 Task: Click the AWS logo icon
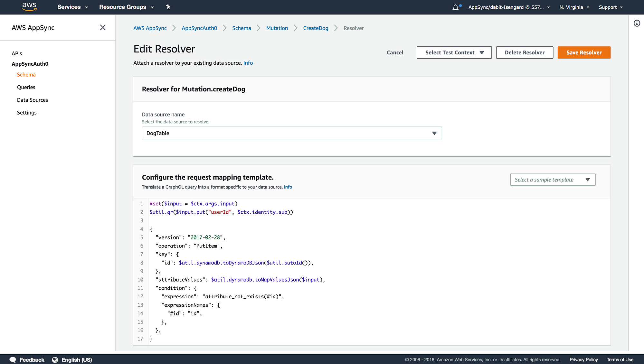pos(29,7)
